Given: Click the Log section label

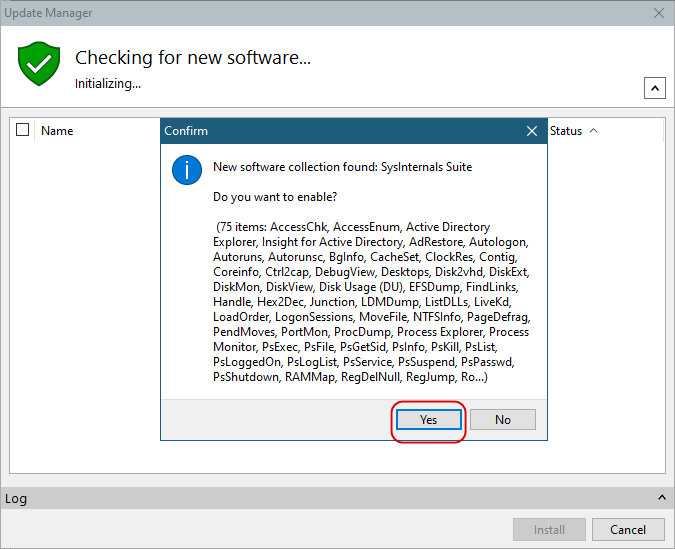Looking at the screenshot, I should tap(16, 499).
